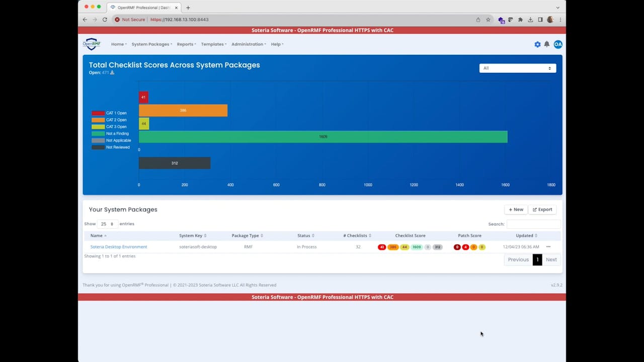
Task: Click the orange CAT 2 Open bar
Action: pos(183,111)
